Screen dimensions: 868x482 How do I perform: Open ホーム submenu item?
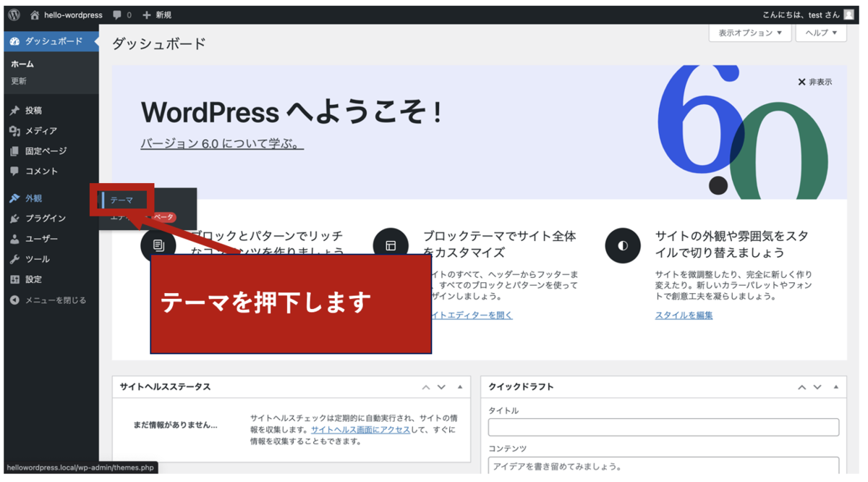click(x=22, y=64)
